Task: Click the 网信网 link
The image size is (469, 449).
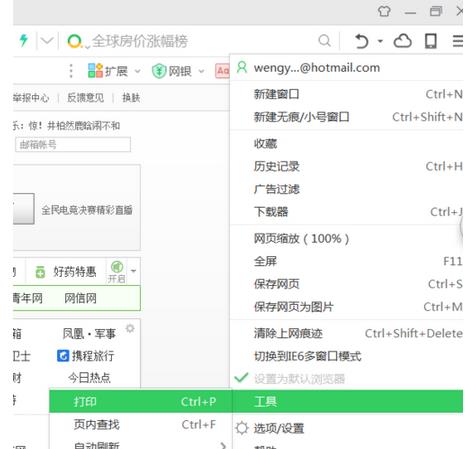Action: (80, 298)
